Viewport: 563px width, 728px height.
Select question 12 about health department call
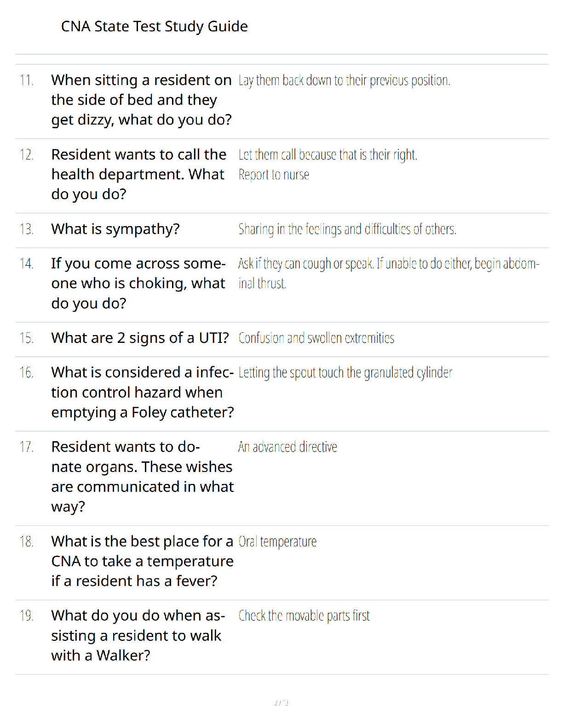[x=139, y=174]
